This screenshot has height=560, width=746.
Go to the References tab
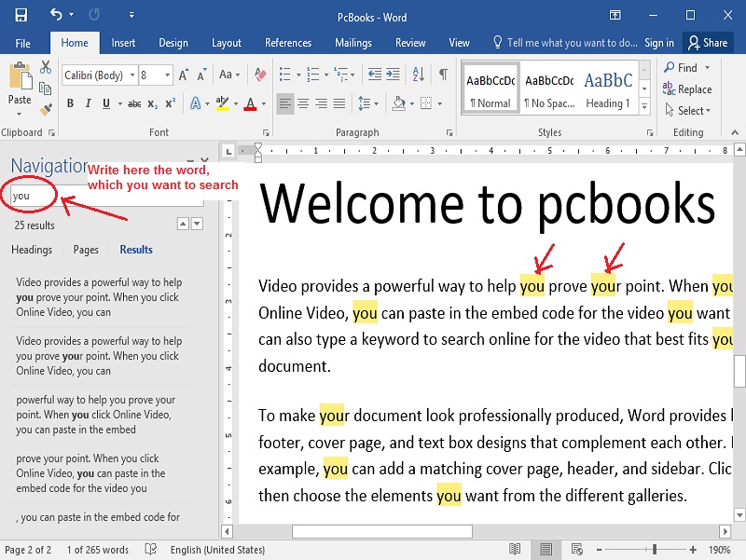[x=288, y=43]
